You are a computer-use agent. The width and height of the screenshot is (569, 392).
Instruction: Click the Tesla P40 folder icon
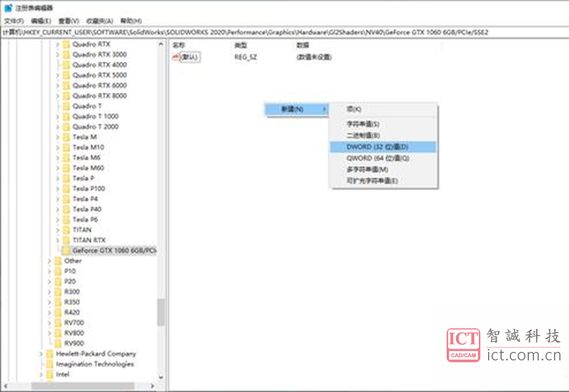pos(66,209)
